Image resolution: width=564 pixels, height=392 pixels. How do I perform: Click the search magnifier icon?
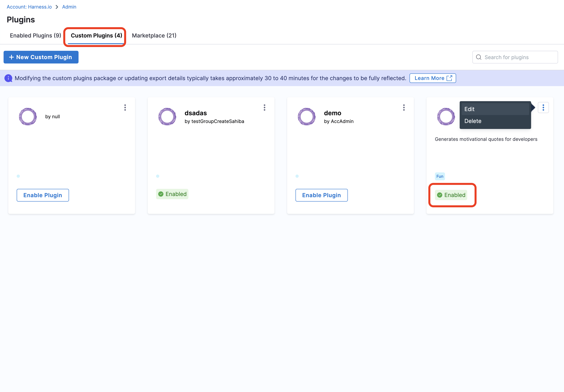click(x=479, y=57)
